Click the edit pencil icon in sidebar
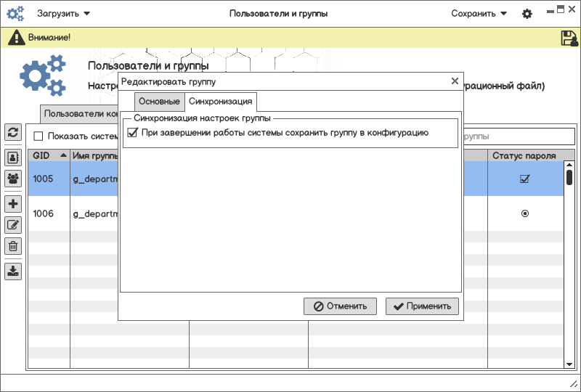 [x=13, y=225]
